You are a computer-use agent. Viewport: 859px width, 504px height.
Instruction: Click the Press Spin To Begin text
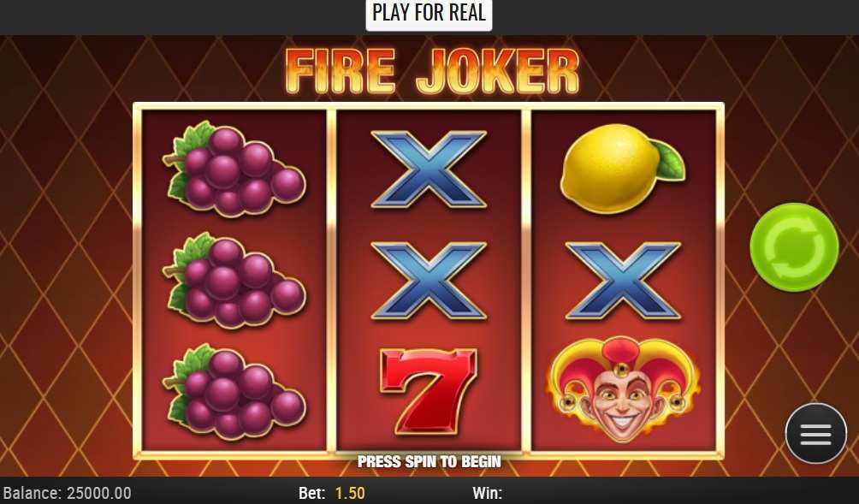click(429, 461)
